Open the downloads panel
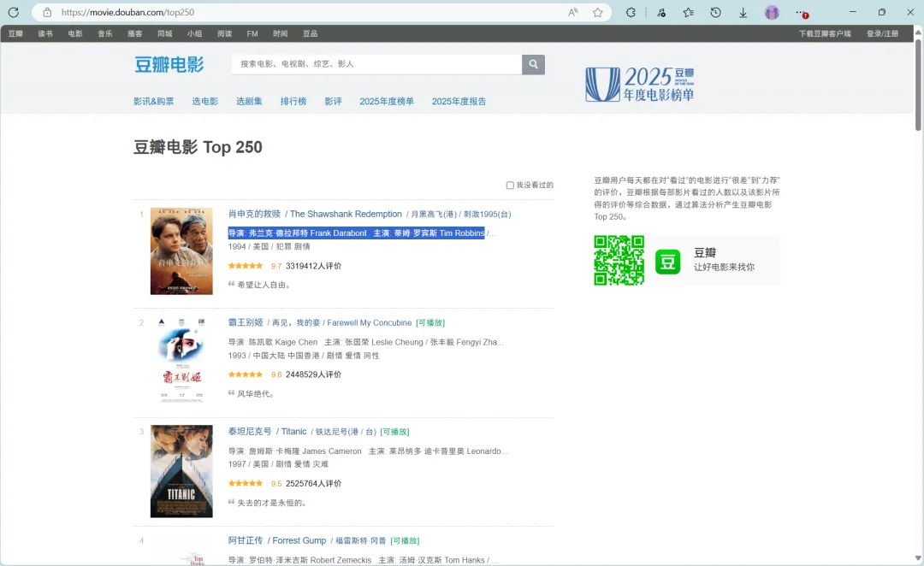 point(743,12)
